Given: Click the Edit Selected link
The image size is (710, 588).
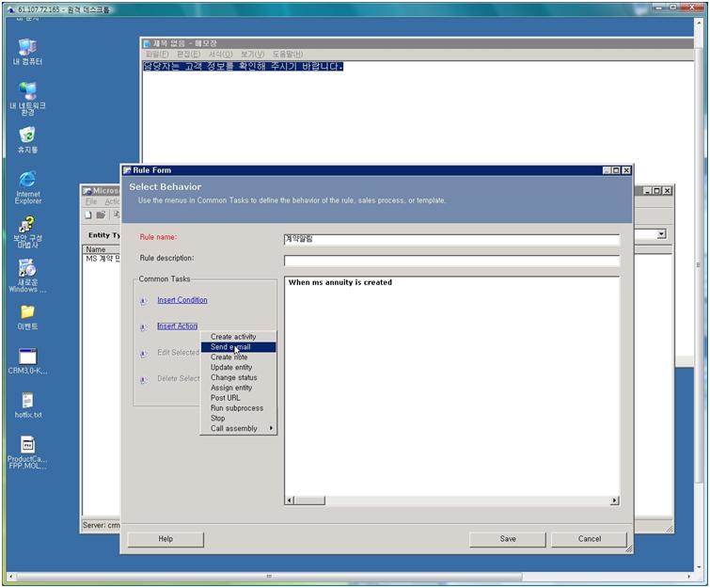Looking at the screenshot, I should tap(178, 353).
